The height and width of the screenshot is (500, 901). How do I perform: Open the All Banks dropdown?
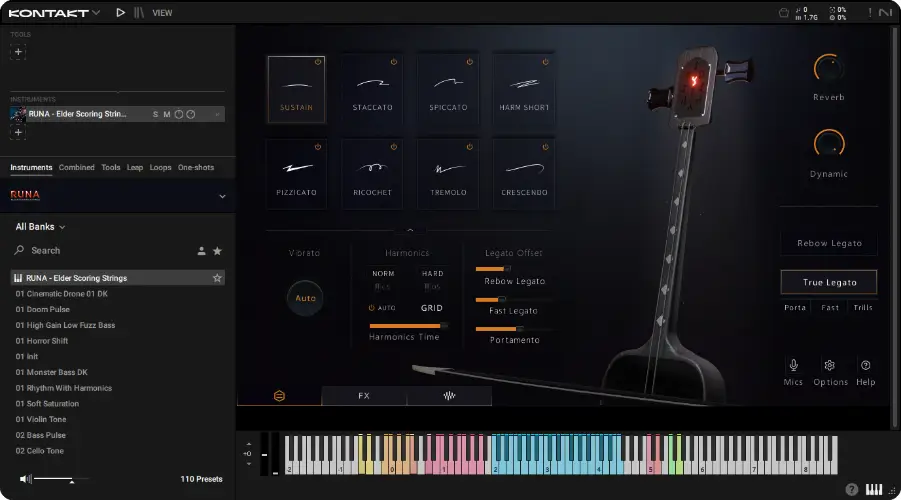[x=40, y=227]
